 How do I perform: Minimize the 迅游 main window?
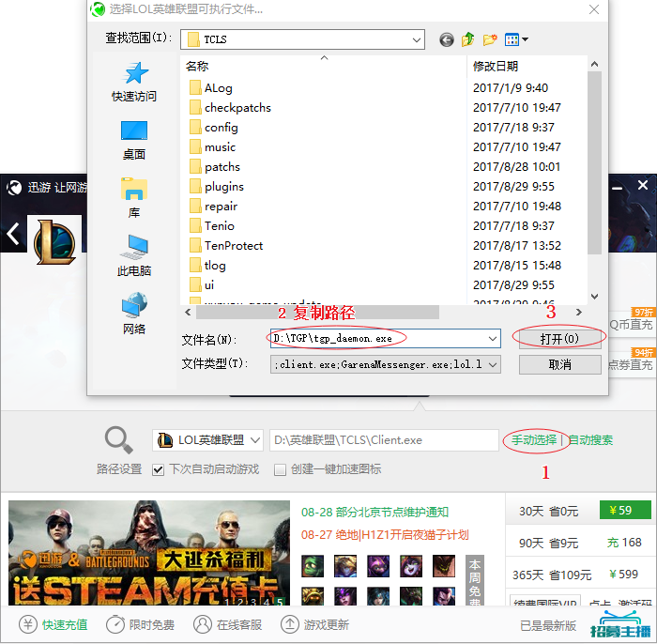617,188
